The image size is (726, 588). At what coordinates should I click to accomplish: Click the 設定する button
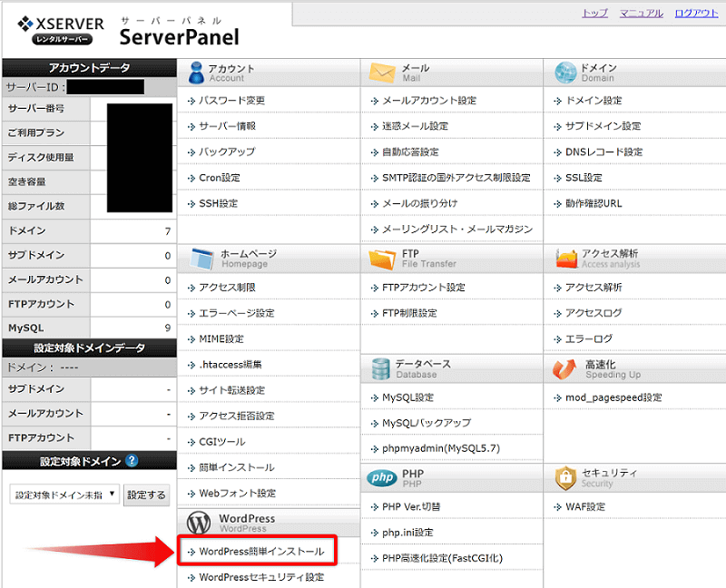[146, 495]
